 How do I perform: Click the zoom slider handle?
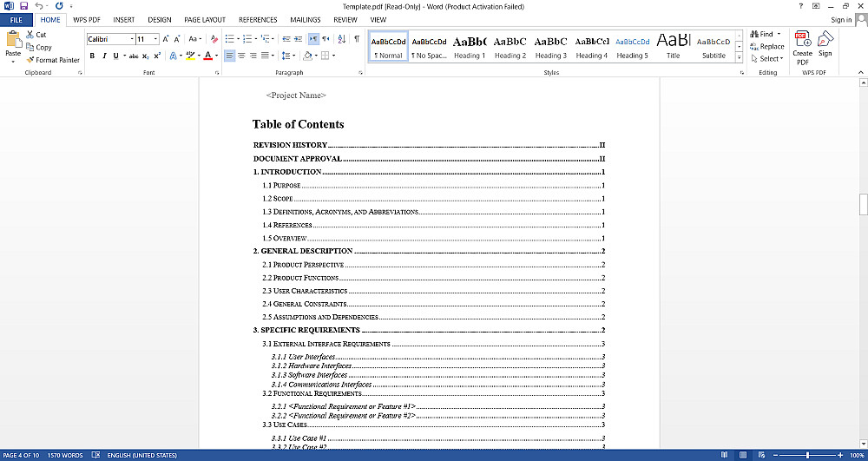[807, 456]
